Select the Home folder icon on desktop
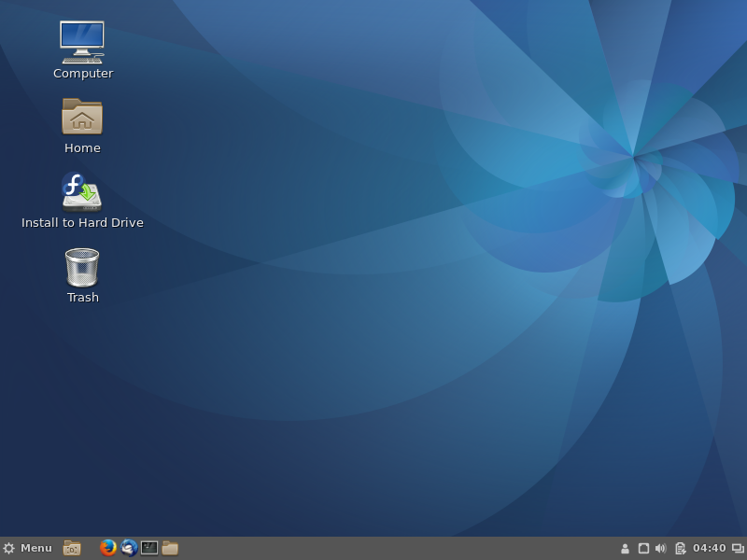The height and width of the screenshot is (560, 747). point(82,117)
